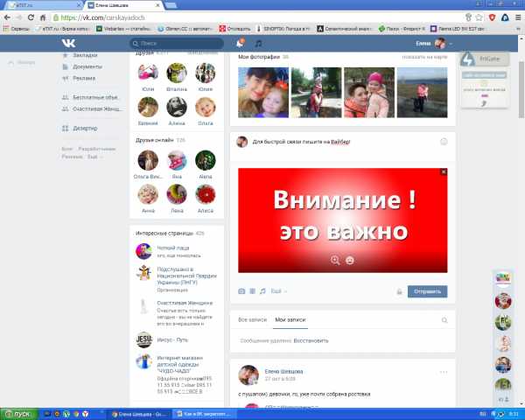The width and height of the screenshot is (525, 420).
Task: Click the red shield extension icon
Action: point(492,17)
